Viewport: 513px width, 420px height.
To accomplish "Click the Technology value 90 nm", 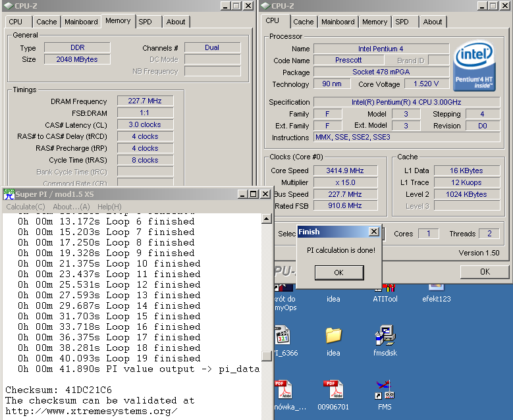I will [x=332, y=84].
